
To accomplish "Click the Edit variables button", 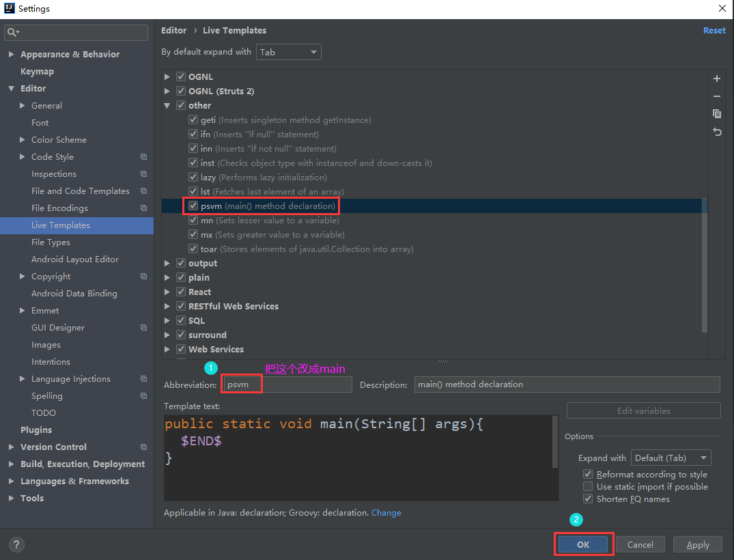I will [x=644, y=410].
